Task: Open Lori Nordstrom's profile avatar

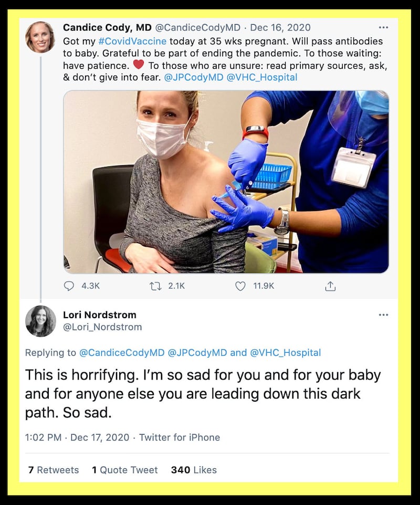Action: click(40, 321)
